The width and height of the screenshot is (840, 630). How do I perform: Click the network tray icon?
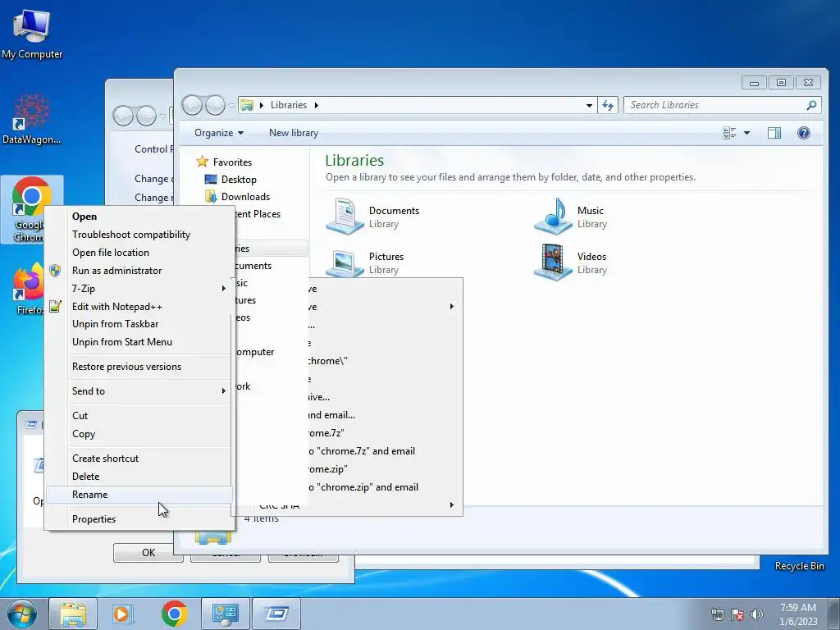pos(717,614)
